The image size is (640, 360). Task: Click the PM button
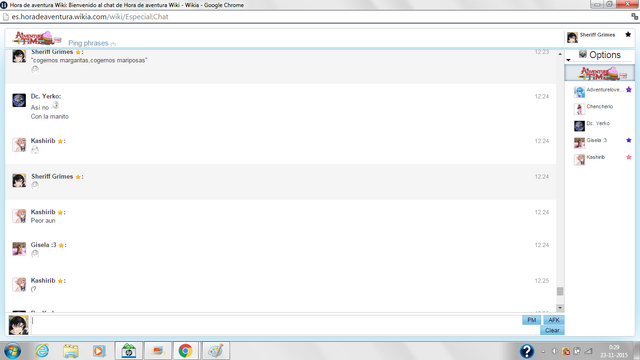coord(531,320)
